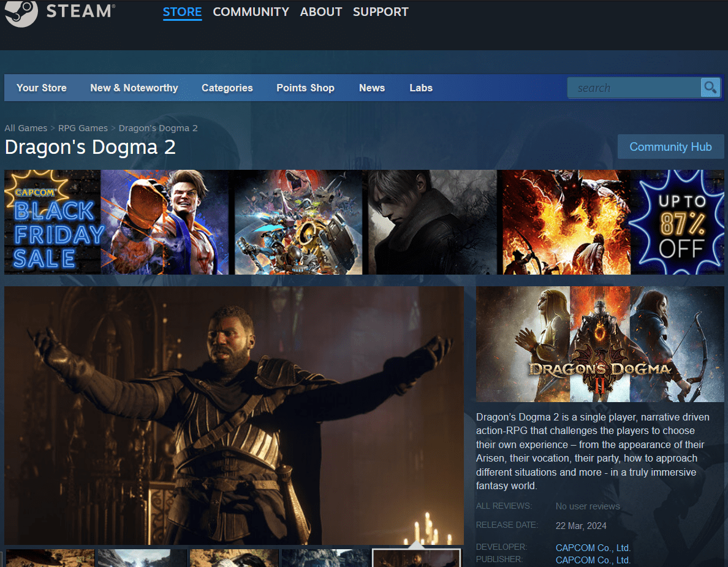Click the DEVELOPER label
728x567 pixels.
click(x=501, y=547)
